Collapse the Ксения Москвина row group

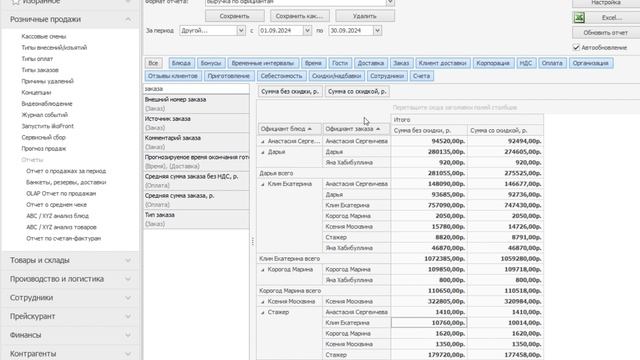pos(263,302)
